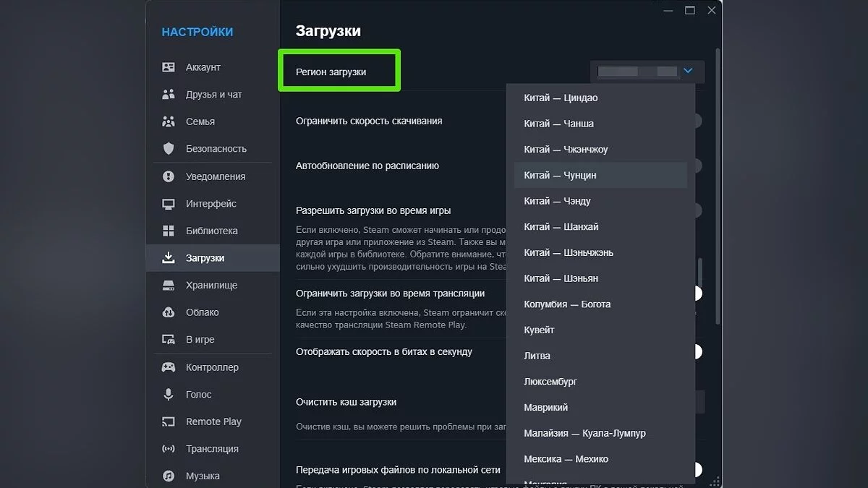Expand the download region dropdown arrow

[x=688, y=71]
